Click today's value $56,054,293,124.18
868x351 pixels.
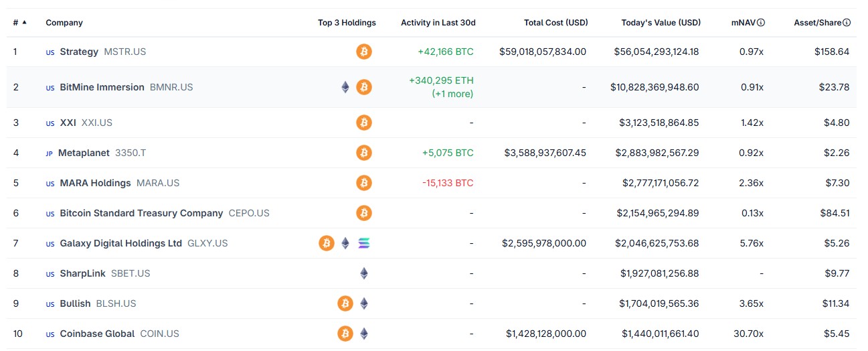[657, 52]
